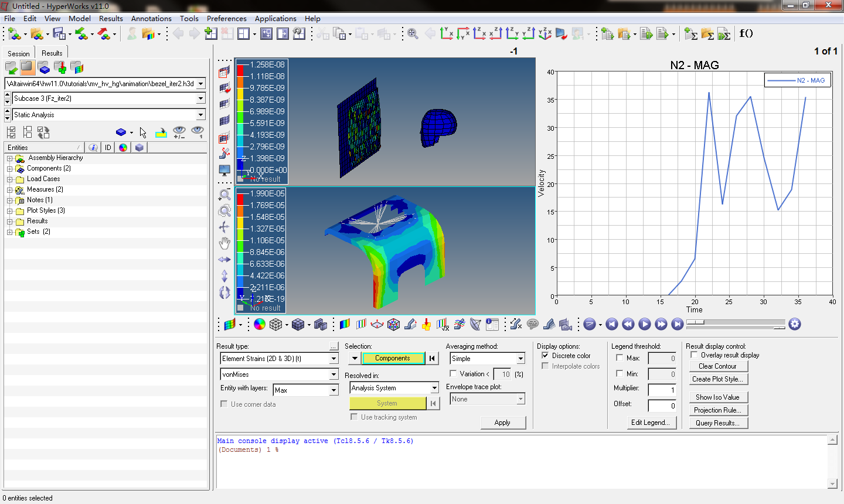Click the Derived Results sigma plus icon
Screen dimensions: 844x504
(x=691, y=33)
